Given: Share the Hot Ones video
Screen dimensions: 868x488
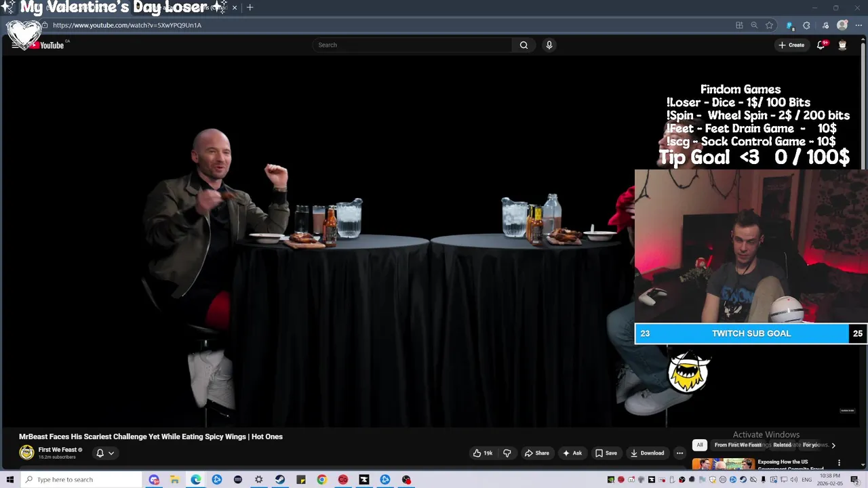Looking at the screenshot, I should tap(536, 453).
